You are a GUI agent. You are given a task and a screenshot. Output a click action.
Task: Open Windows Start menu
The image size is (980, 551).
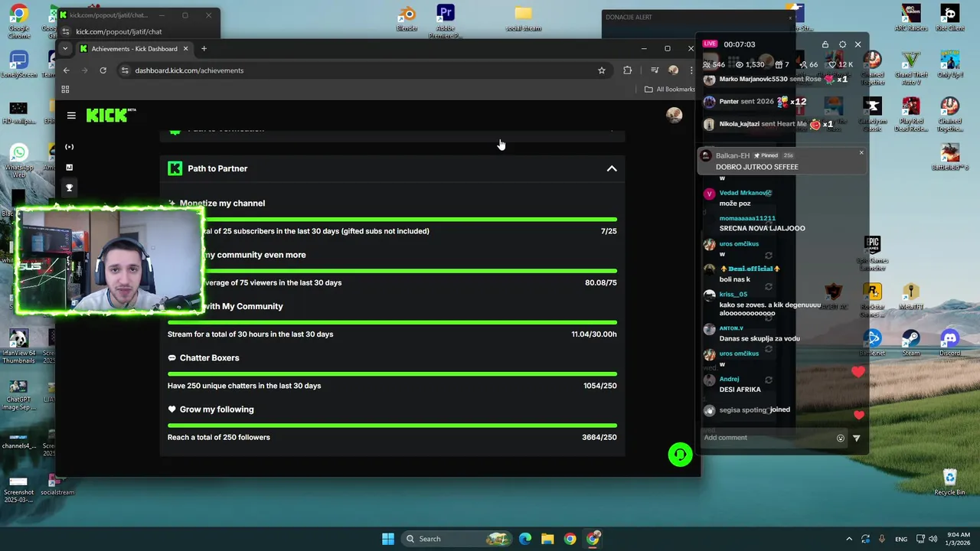coord(388,539)
